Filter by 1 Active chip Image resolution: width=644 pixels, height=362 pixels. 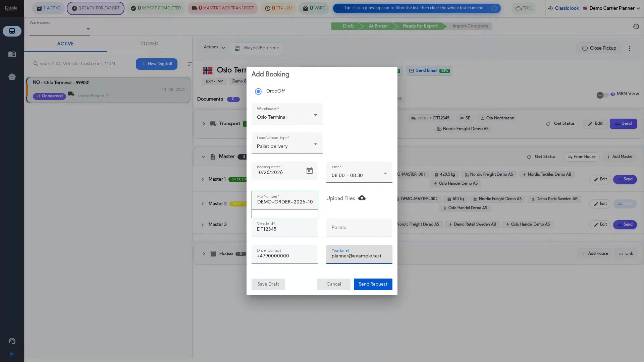pos(49,8)
